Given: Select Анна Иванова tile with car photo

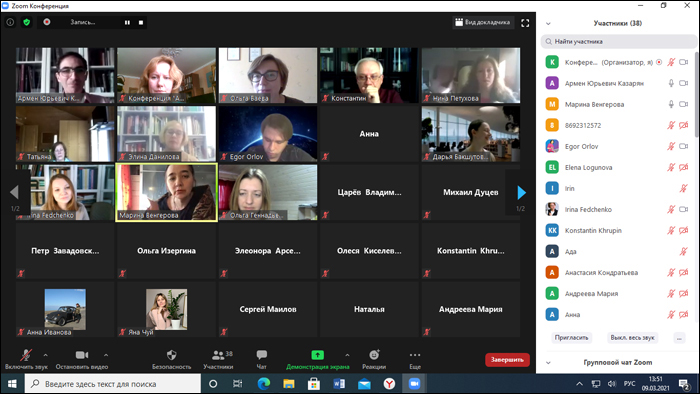Looking at the screenshot, I should (65, 309).
